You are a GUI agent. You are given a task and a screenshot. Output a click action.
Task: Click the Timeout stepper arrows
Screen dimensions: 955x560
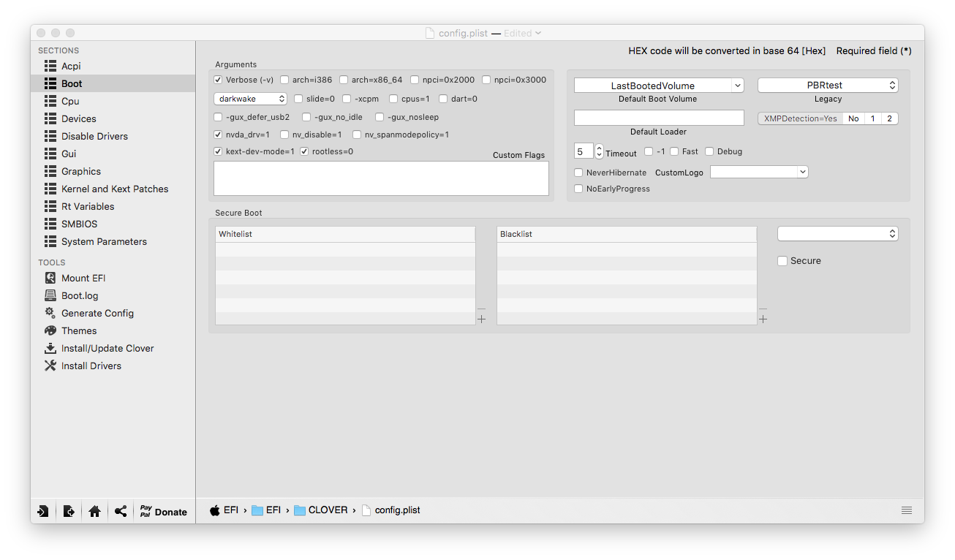(600, 151)
